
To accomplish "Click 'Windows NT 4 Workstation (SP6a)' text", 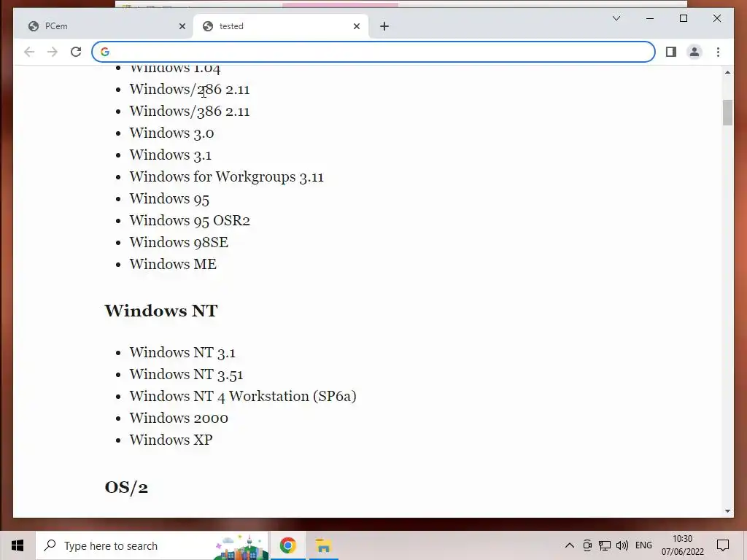I will click(243, 397).
